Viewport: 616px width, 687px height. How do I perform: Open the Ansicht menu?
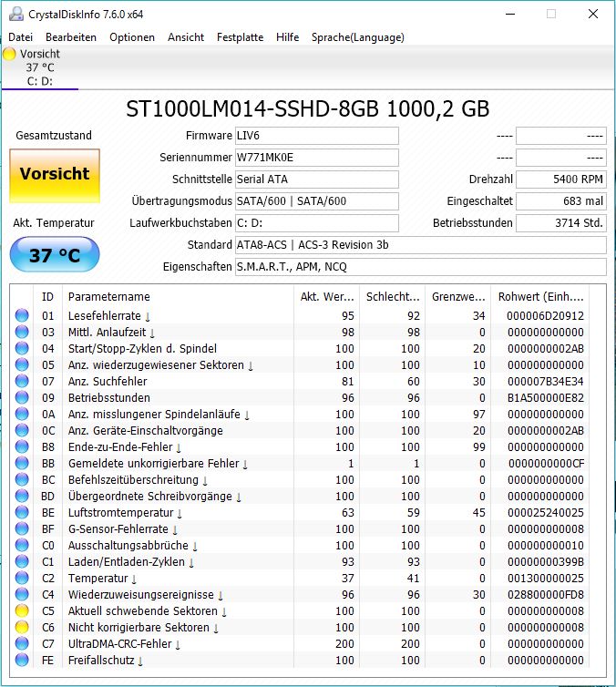click(x=186, y=37)
